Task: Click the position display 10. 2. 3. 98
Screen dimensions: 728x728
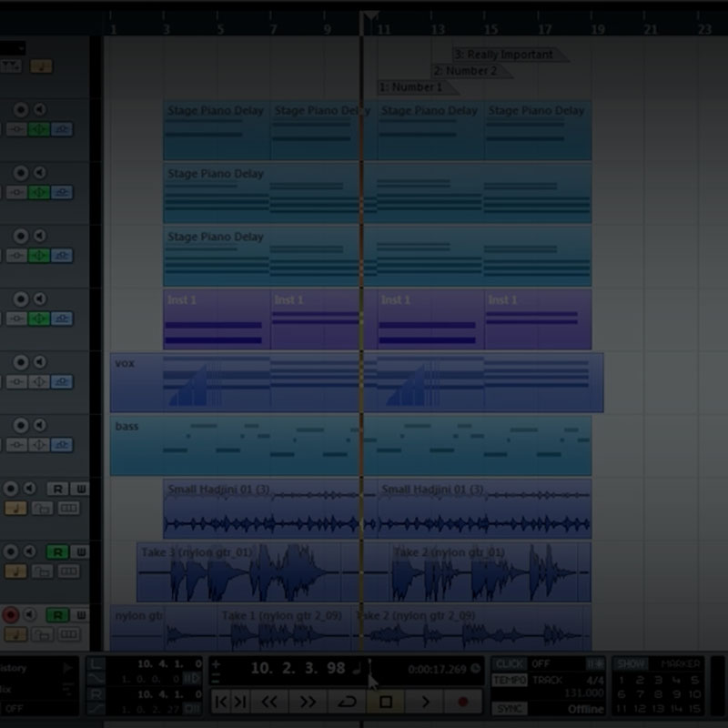Action: (x=298, y=668)
